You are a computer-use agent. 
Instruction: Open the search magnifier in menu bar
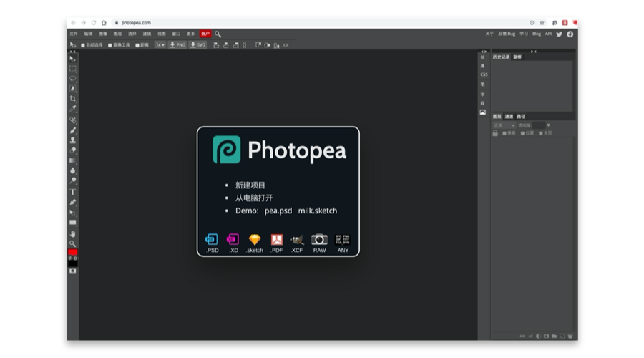218,34
